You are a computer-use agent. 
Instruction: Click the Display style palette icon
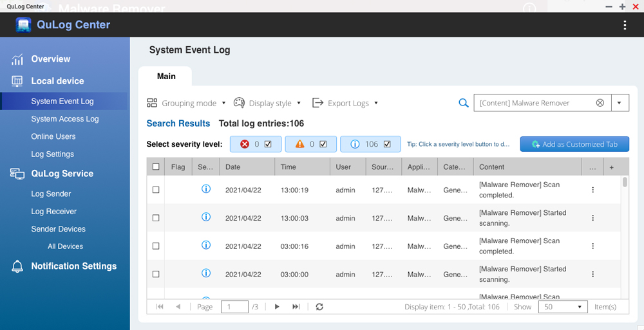pyautogui.click(x=239, y=103)
